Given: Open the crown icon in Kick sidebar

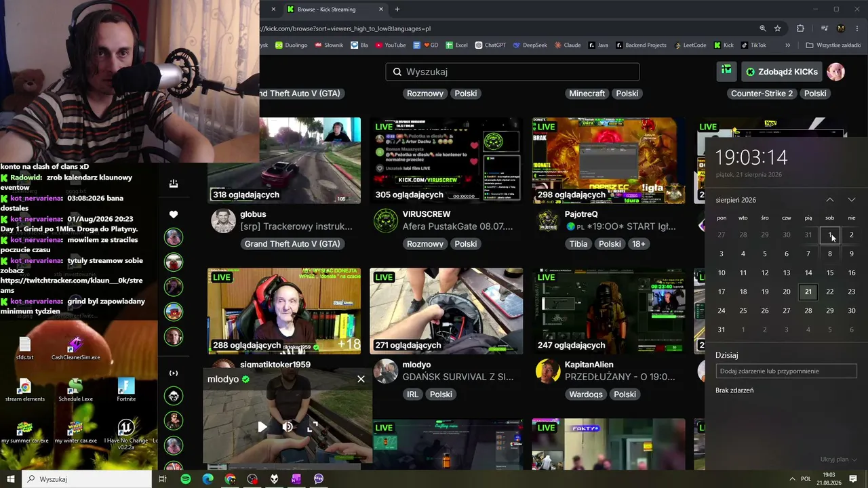Looking at the screenshot, I should [x=174, y=184].
